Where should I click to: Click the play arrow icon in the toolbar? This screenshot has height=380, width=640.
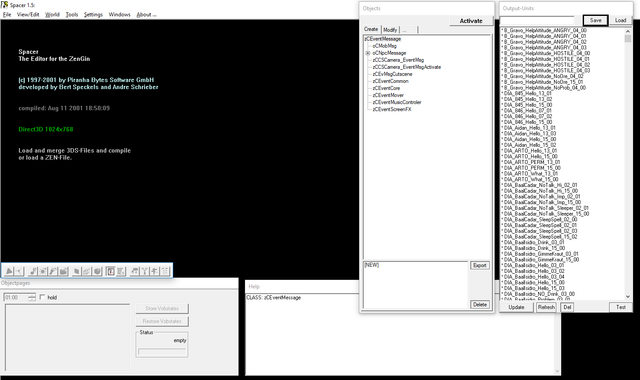[9, 271]
